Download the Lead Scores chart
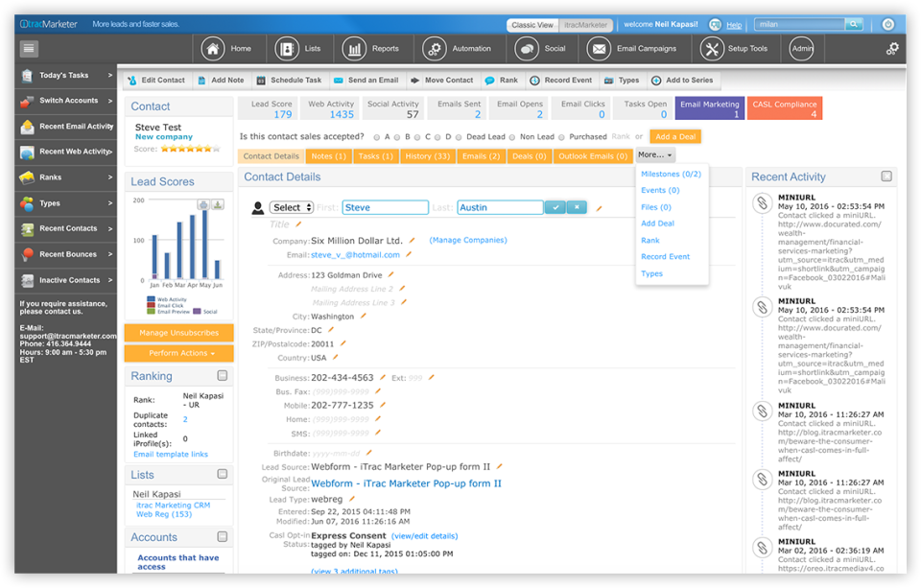The image size is (921, 588). pos(218,204)
